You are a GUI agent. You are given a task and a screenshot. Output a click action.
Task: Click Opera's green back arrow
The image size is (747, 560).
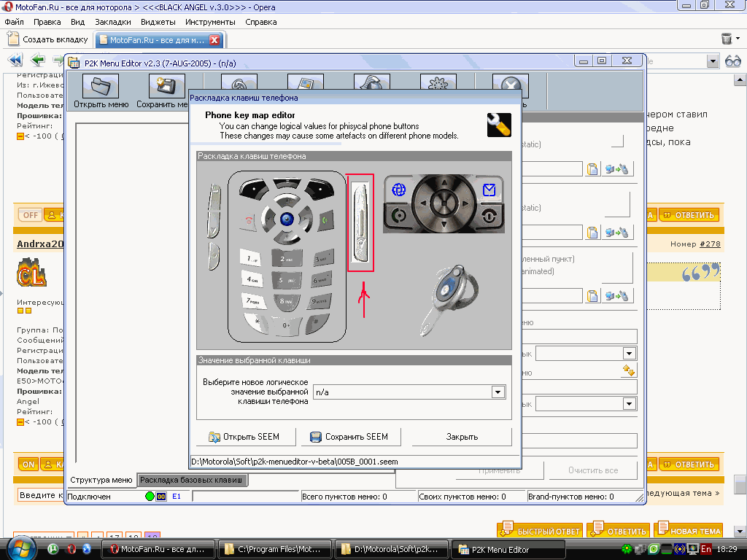37,60
